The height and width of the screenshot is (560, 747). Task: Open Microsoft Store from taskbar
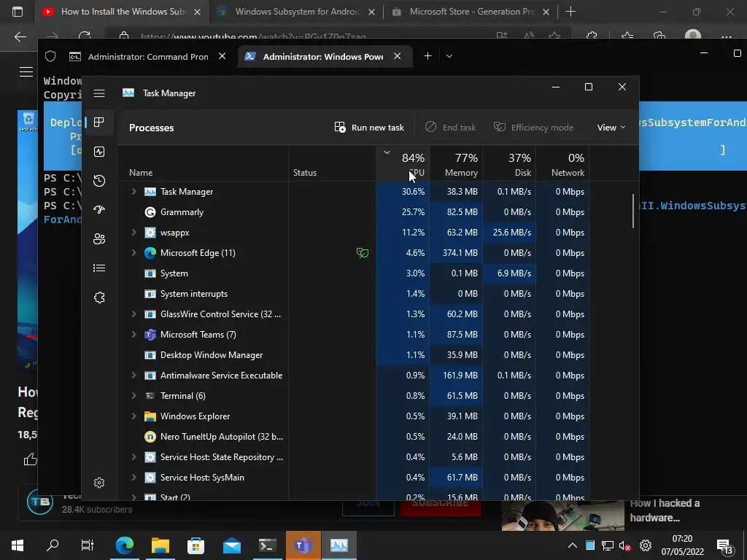coord(196,545)
